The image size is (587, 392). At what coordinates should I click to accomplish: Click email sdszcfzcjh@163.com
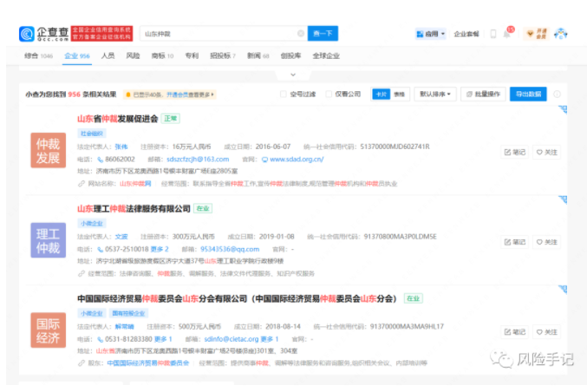(198, 159)
